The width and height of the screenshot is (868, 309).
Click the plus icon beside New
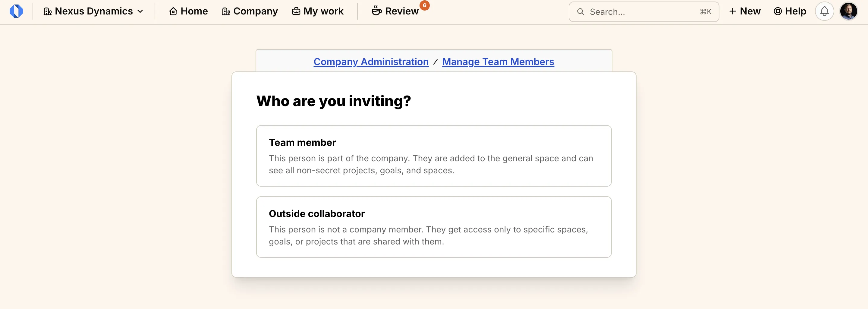pos(732,11)
